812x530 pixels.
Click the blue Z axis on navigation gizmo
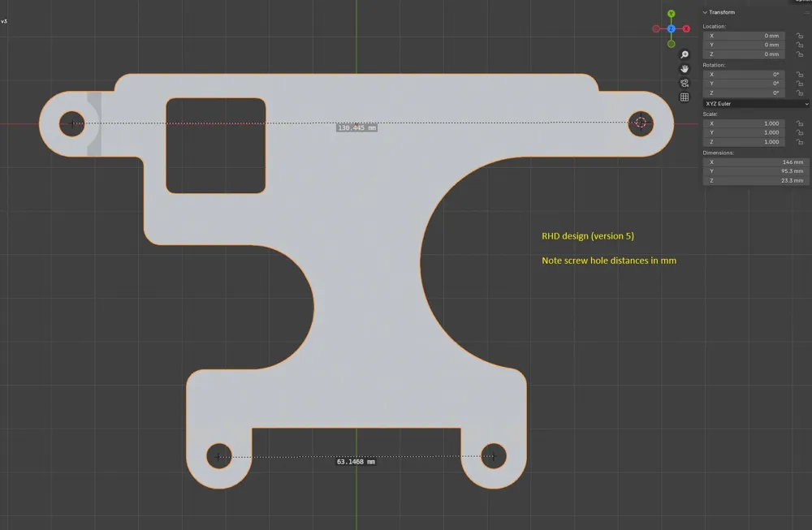click(x=672, y=29)
